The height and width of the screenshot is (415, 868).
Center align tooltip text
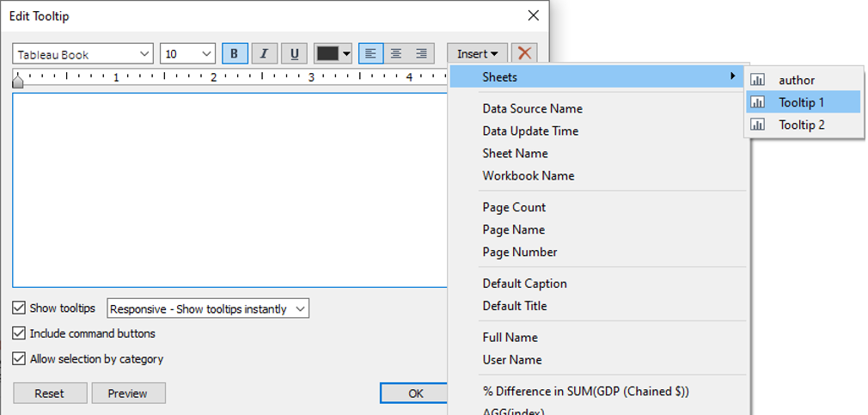(x=395, y=54)
